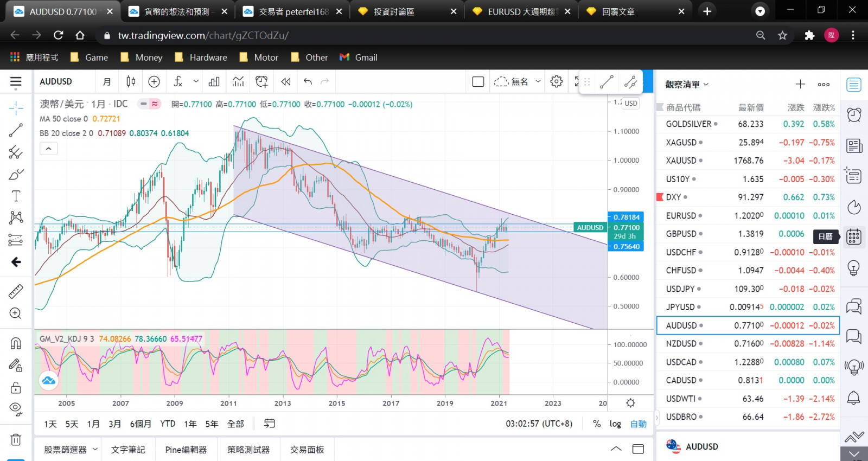Open the Pine editor tab
868x461 pixels.
(186, 450)
